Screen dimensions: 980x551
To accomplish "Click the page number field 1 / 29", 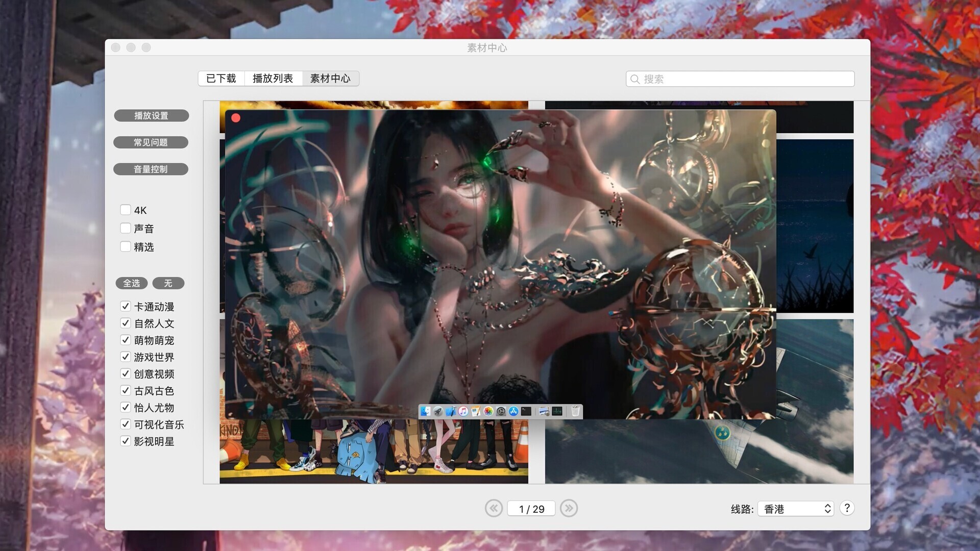I will point(531,509).
